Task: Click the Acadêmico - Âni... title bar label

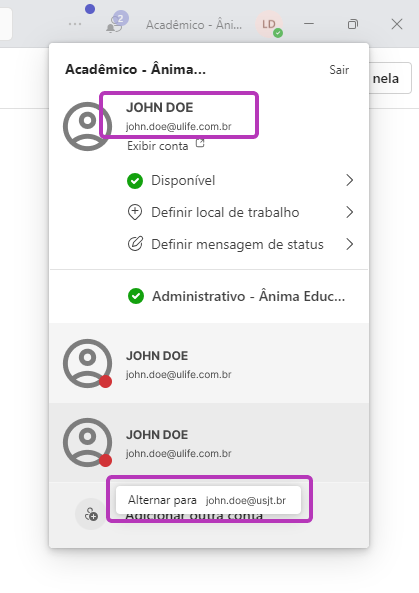Action: [194, 25]
